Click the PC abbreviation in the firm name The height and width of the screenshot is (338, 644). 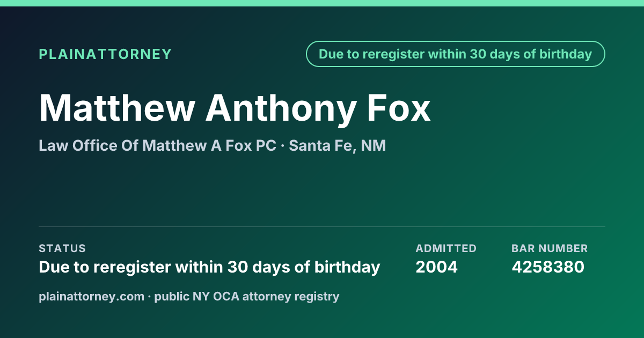click(266, 145)
